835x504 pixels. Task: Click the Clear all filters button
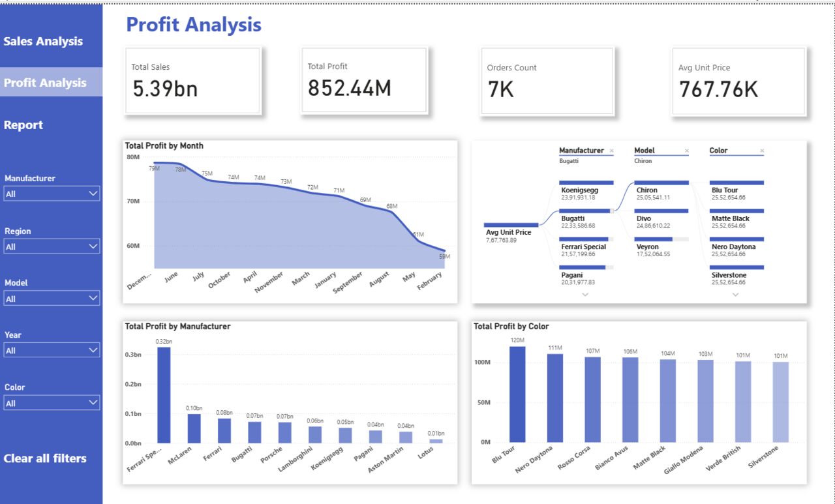click(45, 458)
